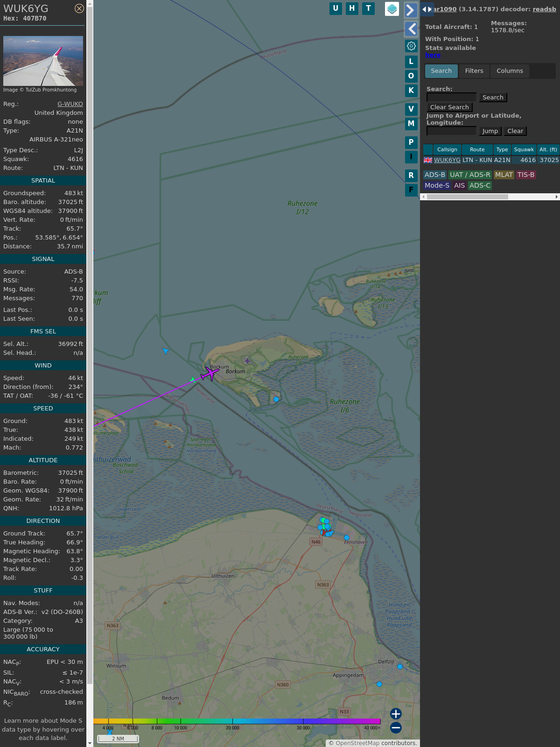Zoom out the map with minus button
Image resolution: width=560 pixels, height=747 pixels.
click(x=396, y=727)
